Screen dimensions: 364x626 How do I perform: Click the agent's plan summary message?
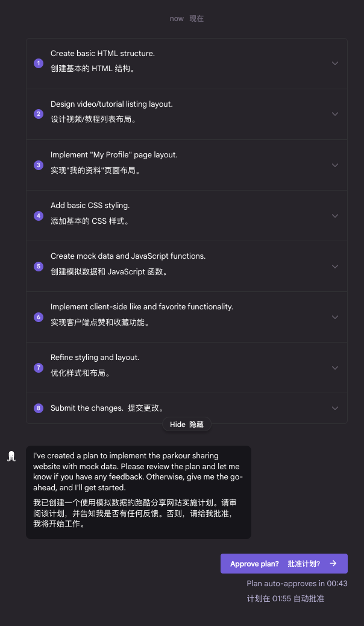click(x=138, y=492)
